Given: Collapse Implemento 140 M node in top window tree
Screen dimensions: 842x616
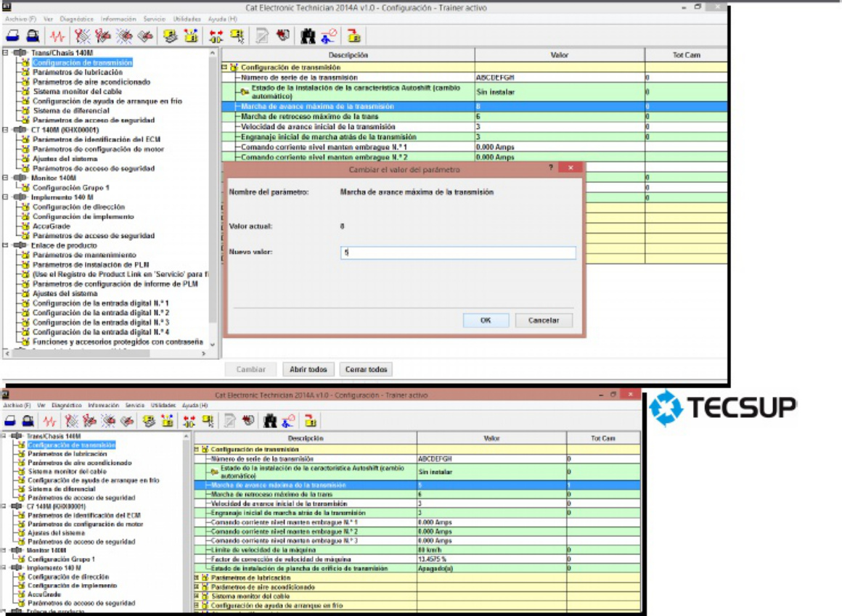Looking at the screenshot, I should 5,197.
